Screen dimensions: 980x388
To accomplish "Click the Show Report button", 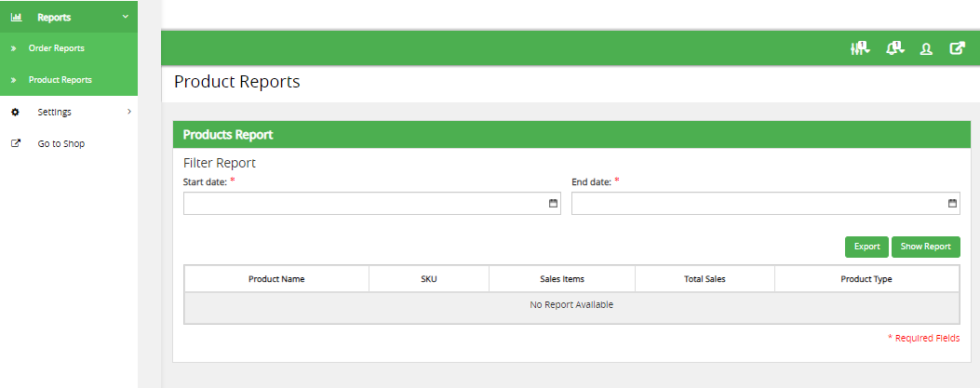I will [x=925, y=247].
